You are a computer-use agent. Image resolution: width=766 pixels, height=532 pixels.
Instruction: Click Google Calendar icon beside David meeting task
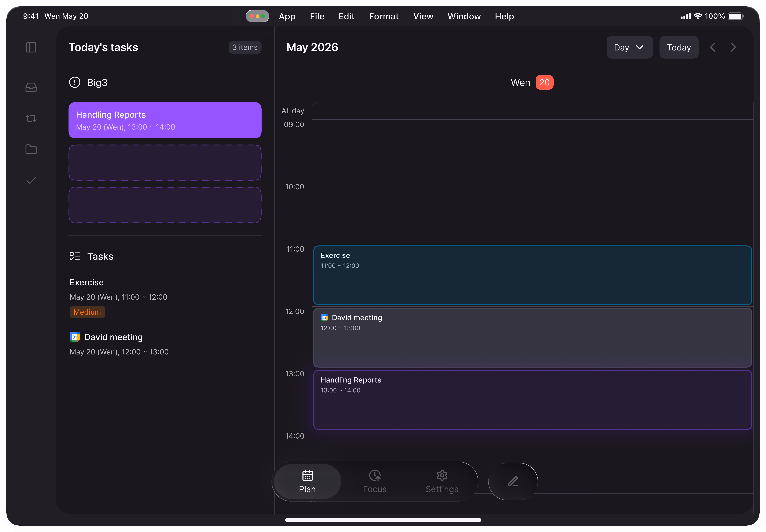(x=75, y=337)
